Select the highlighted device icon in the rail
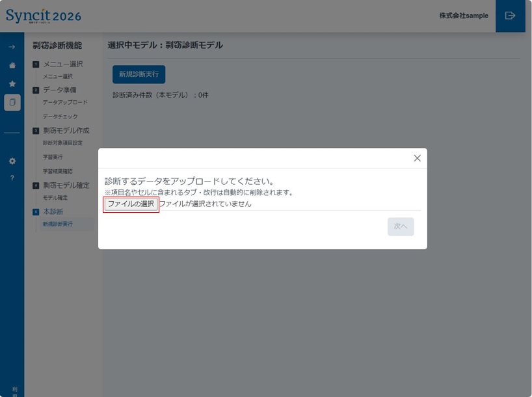Screen dimensions: 532x397 12,102
